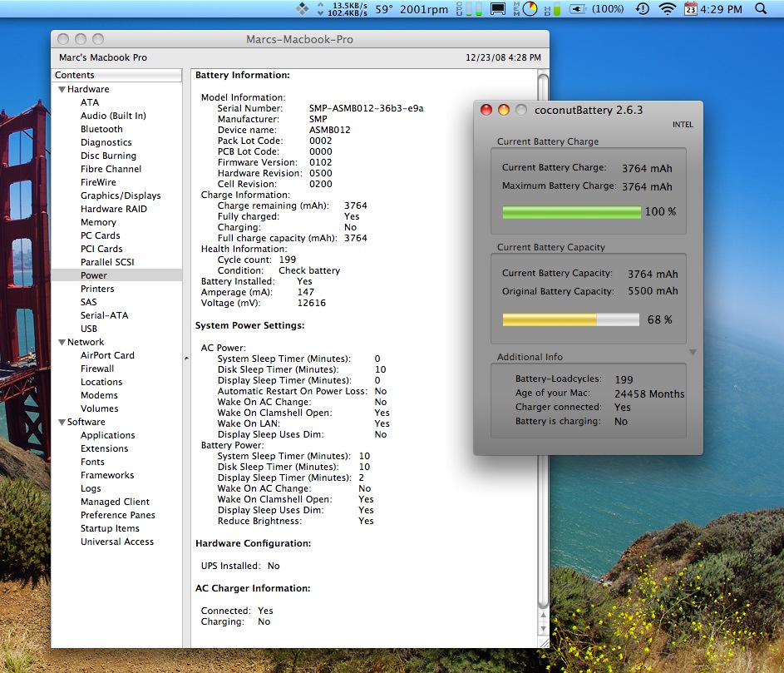Click the Contents column header
Screen dimensions: 784x673
pos(116,75)
